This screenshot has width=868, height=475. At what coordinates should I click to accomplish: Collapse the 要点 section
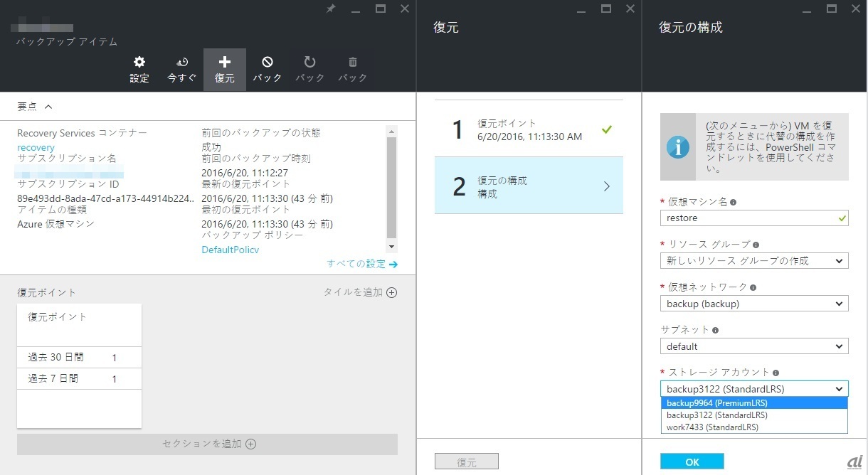coord(48,107)
